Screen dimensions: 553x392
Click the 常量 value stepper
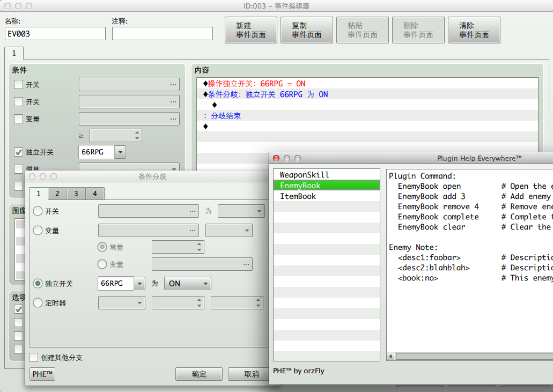pos(200,247)
